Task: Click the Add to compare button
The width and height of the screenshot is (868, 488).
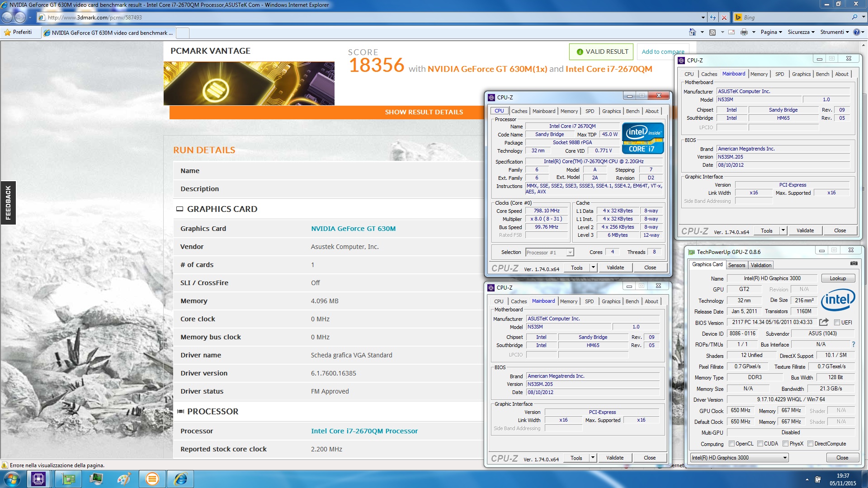Action: [x=663, y=52]
